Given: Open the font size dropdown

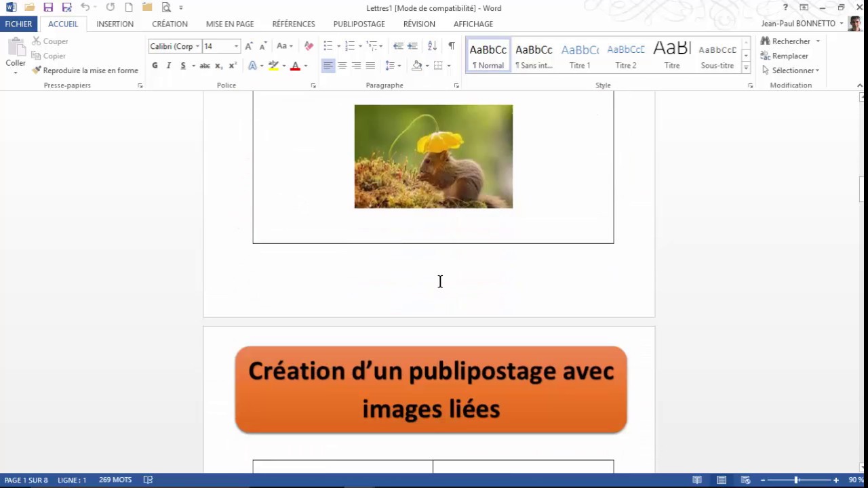Looking at the screenshot, I should [236, 47].
